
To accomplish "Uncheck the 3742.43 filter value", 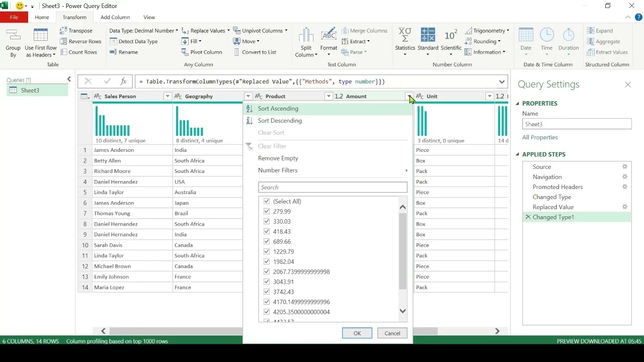I will click(x=267, y=292).
